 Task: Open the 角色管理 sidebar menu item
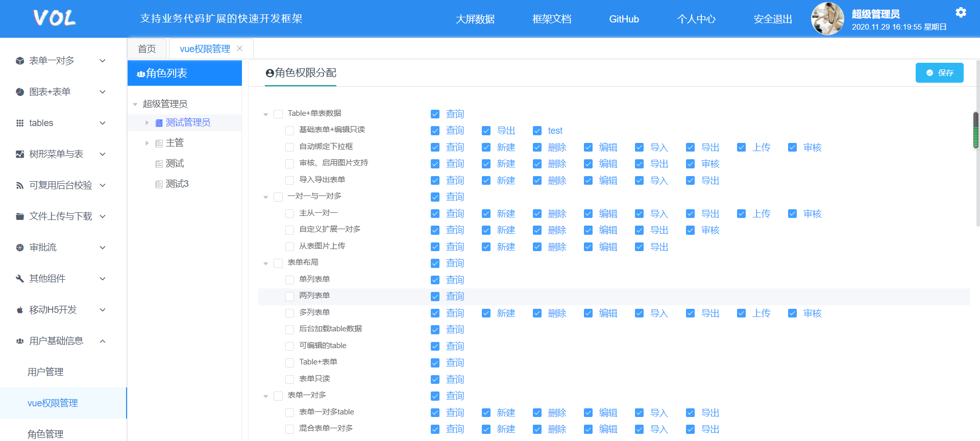tap(45, 434)
